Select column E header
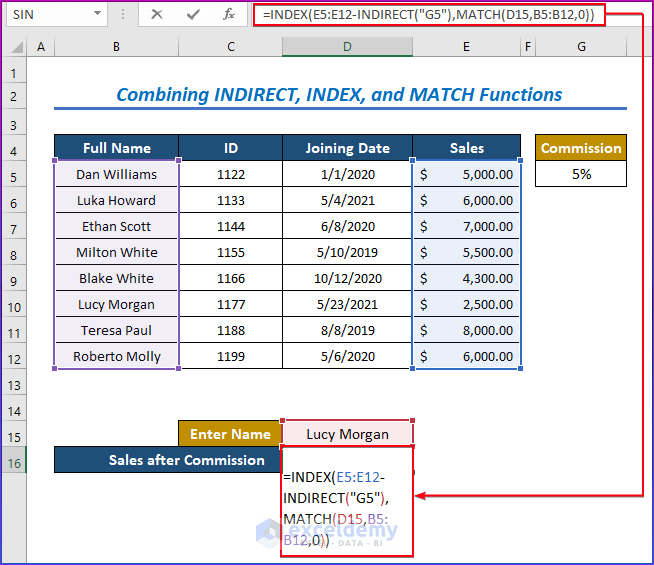654x565 pixels. (466, 47)
